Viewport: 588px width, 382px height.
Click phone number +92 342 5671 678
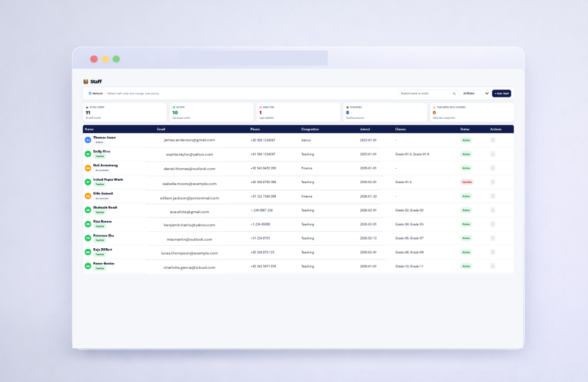[x=263, y=266]
